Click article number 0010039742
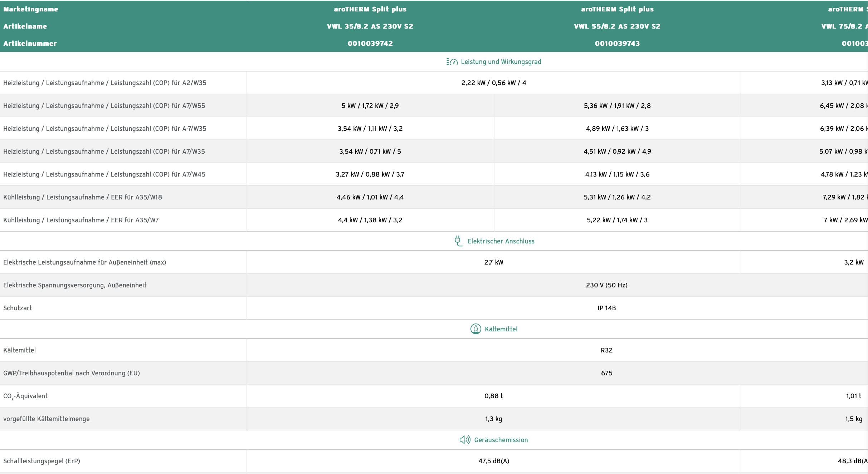 (x=370, y=44)
